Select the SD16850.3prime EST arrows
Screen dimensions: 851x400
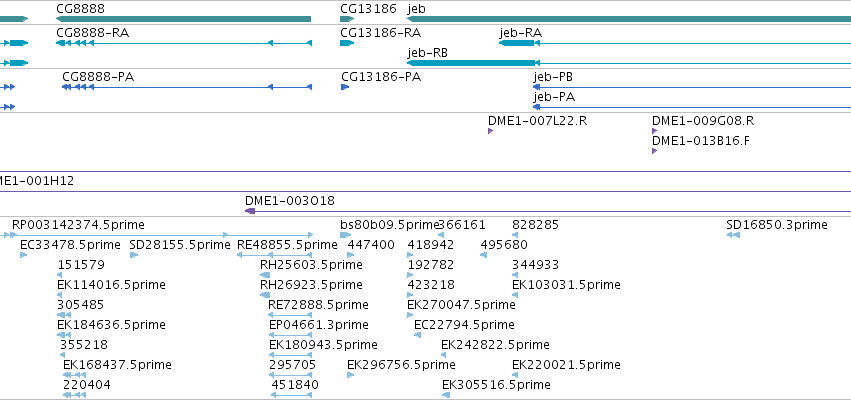point(733,235)
